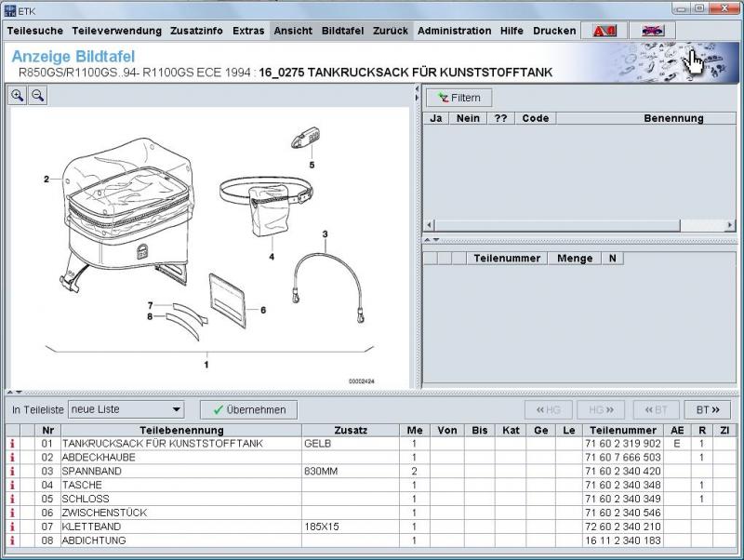This screenshot has width=744, height=560.
Task: Close the ETK window
Action: pyautogui.click(x=724, y=8)
